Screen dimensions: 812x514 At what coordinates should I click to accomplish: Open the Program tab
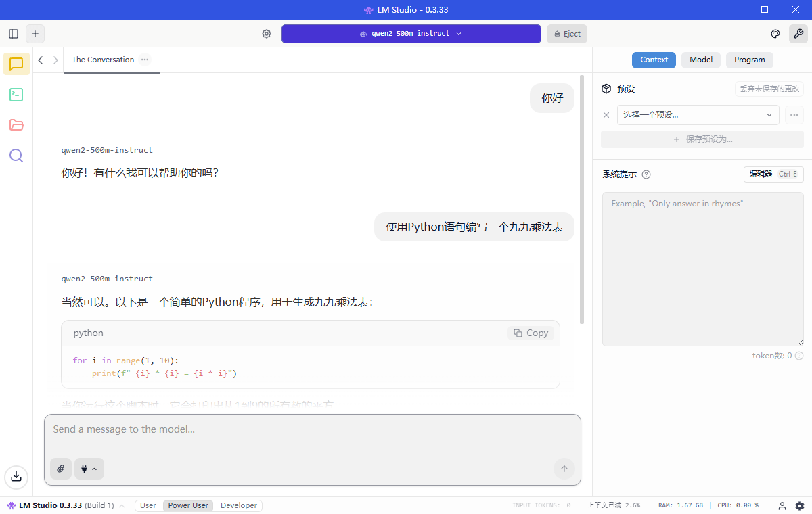point(749,60)
